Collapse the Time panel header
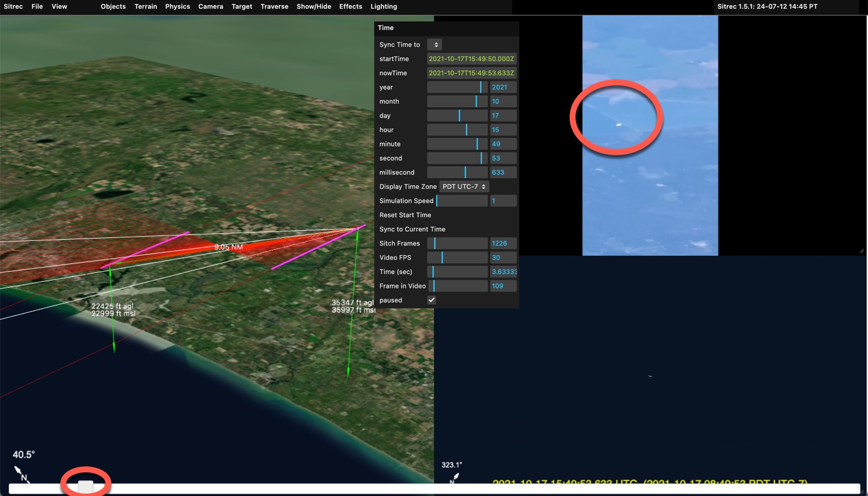 coord(386,28)
